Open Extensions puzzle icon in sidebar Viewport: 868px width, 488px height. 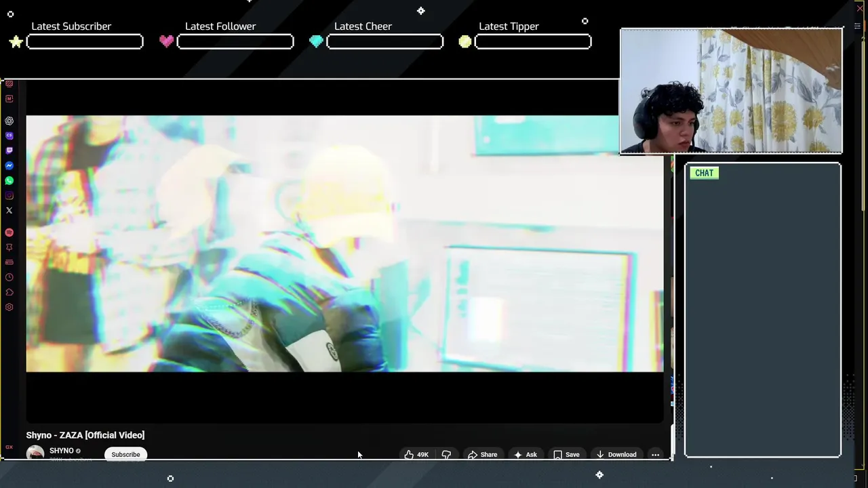click(9, 292)
